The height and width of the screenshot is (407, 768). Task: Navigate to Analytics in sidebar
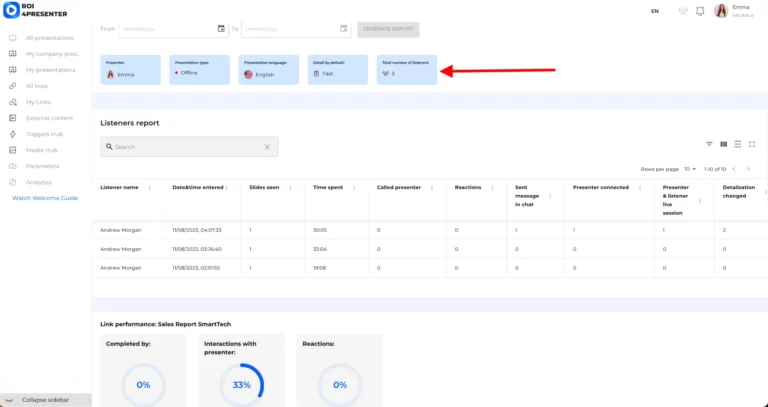pyautogui.click(x=38, y=182)
